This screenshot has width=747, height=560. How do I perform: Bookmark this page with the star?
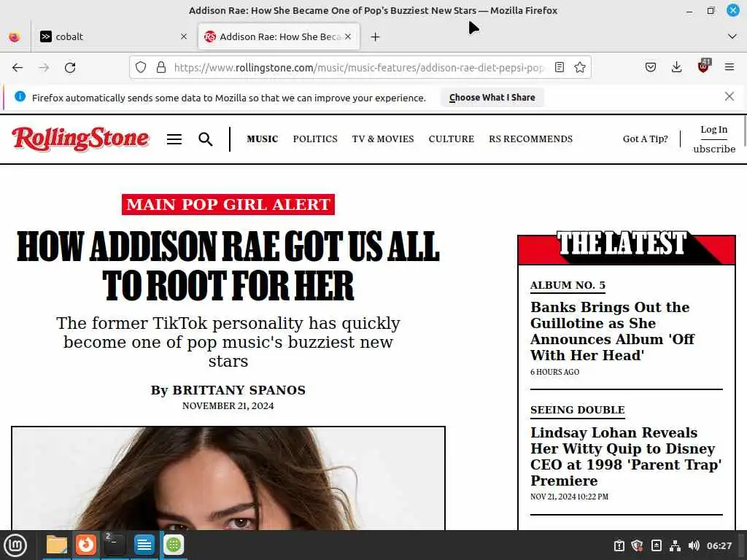[580, 68]
